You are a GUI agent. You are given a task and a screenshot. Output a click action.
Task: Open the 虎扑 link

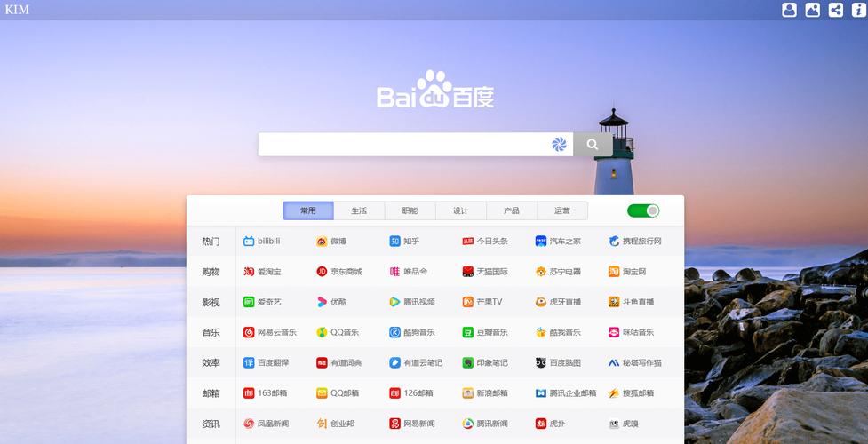click(x=550, y=424)
